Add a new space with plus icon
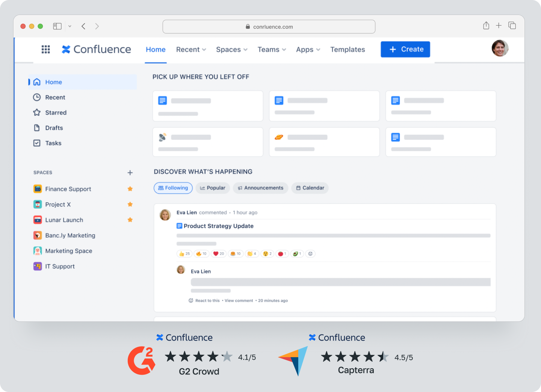541x392 pixels. point(130,173)
